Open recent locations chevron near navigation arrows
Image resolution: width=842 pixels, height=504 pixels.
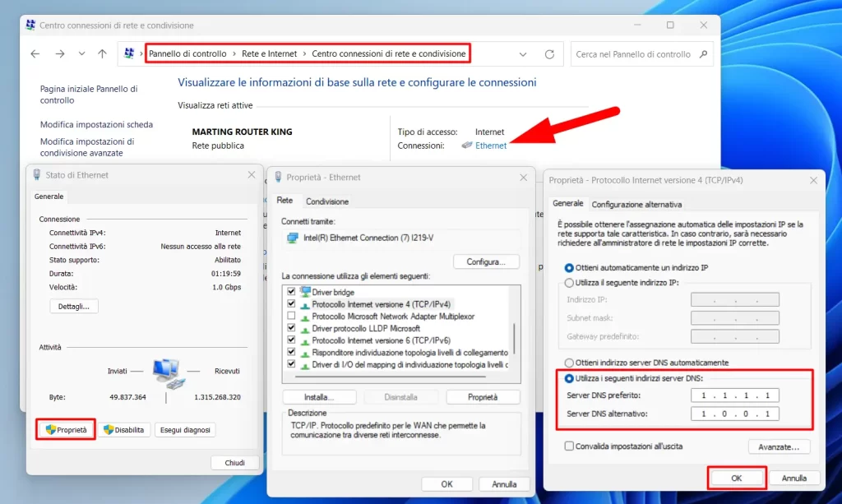click(81, 53)
